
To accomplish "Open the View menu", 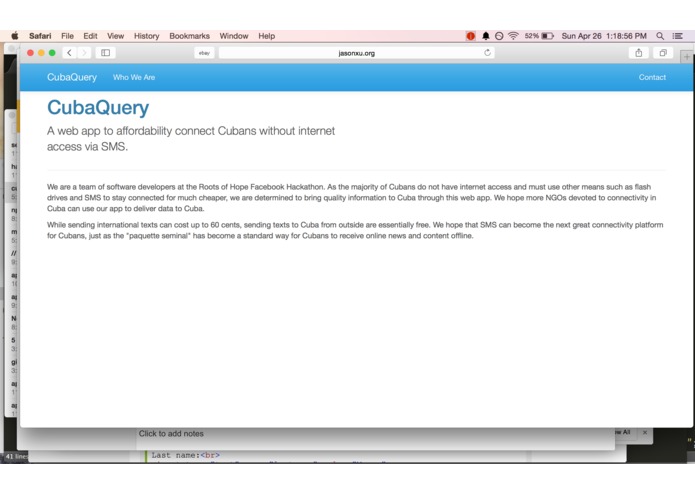I will click(115, 36).
